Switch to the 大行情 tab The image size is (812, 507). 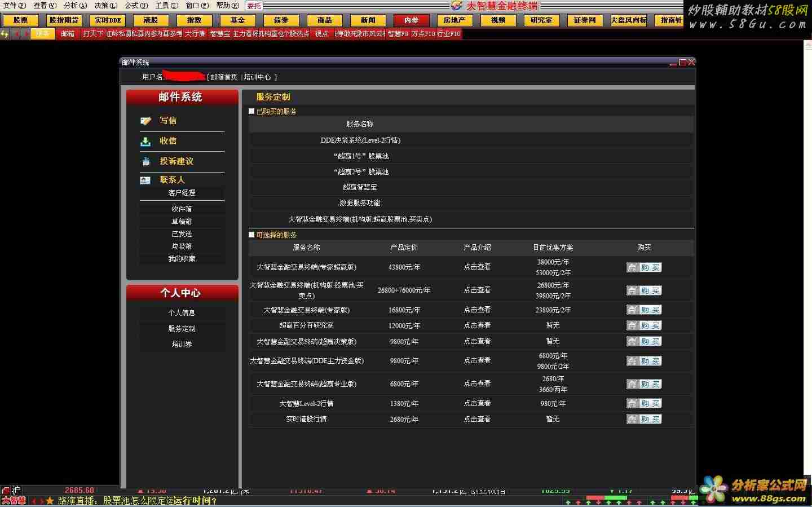pyautogui.click(x=195, y=34)
